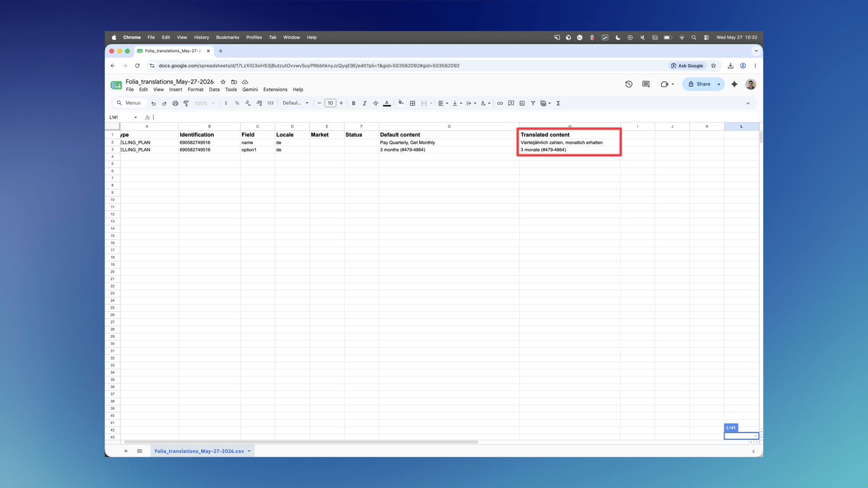
Task: Click the Menus search box
Action: pos(129,103)
